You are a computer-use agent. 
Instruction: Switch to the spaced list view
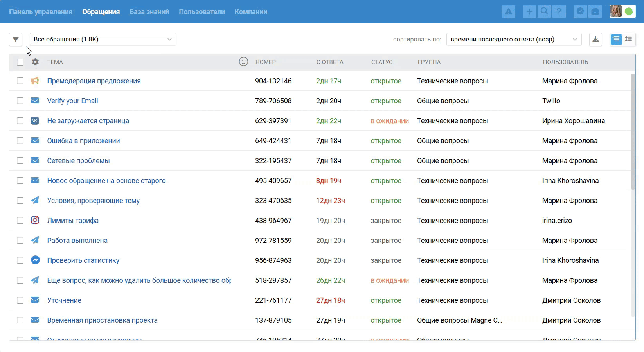(629, 39)
